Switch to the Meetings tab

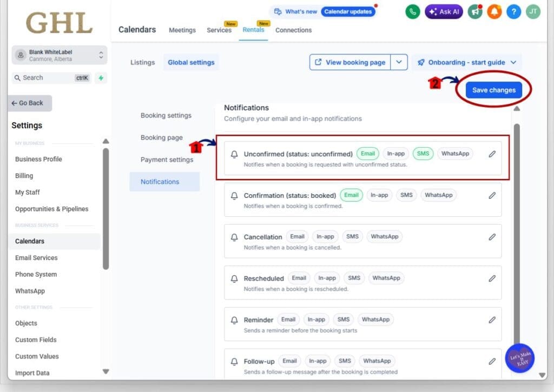pyautogui.click(x=182, y=30)
